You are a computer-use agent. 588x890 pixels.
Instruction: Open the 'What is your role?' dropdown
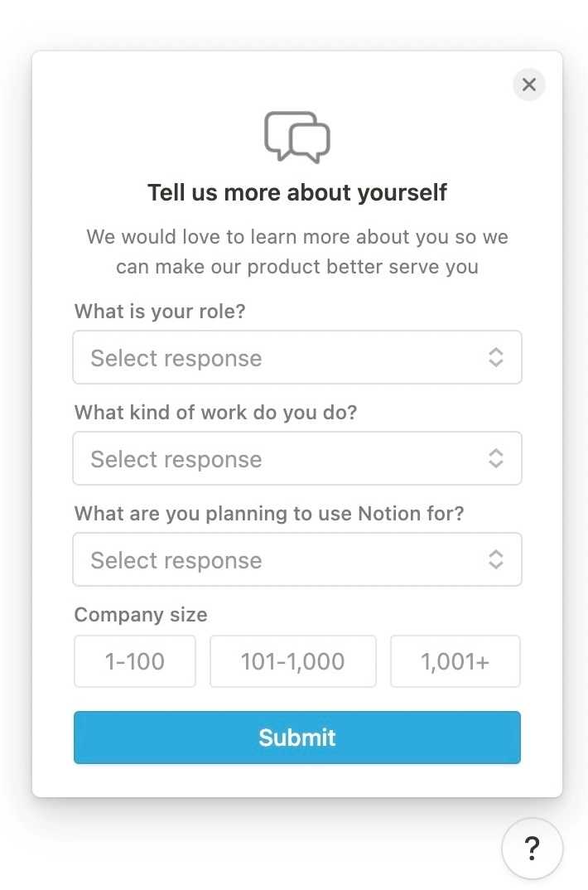pyautogui.click(x=296, y=357)
